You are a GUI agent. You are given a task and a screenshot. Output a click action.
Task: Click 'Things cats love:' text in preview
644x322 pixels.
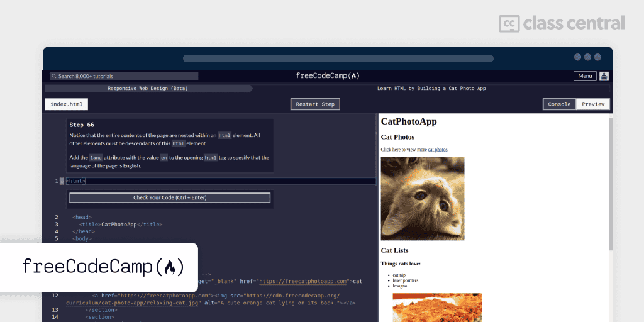pos(401,264)
